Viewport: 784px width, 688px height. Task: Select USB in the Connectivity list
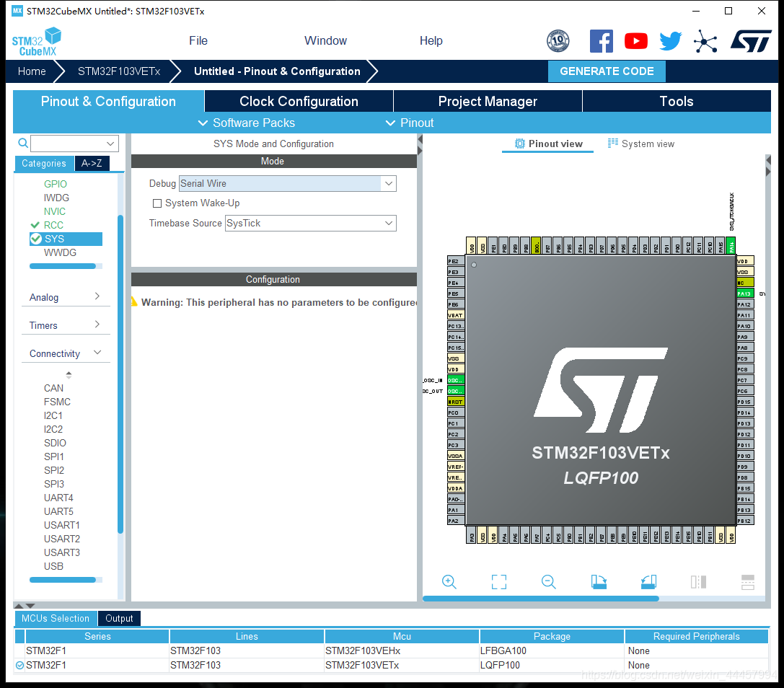click(x=53, y=566)
